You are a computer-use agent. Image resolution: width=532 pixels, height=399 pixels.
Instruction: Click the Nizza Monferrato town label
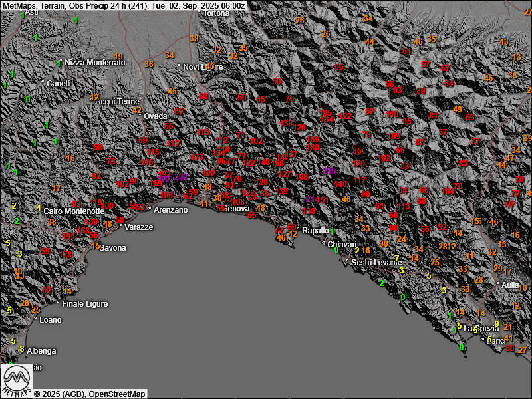[x=94, y=63]
